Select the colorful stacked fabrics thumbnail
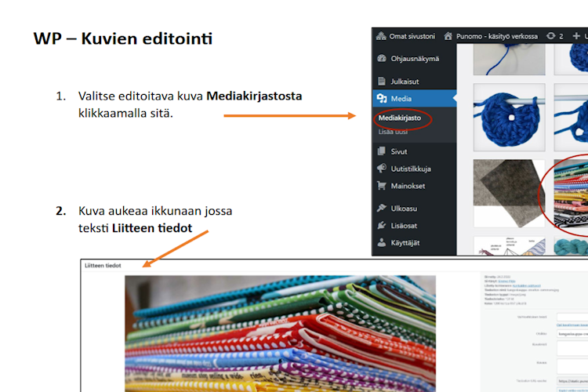This screenshot has width=588, height=392. (571, 194)
